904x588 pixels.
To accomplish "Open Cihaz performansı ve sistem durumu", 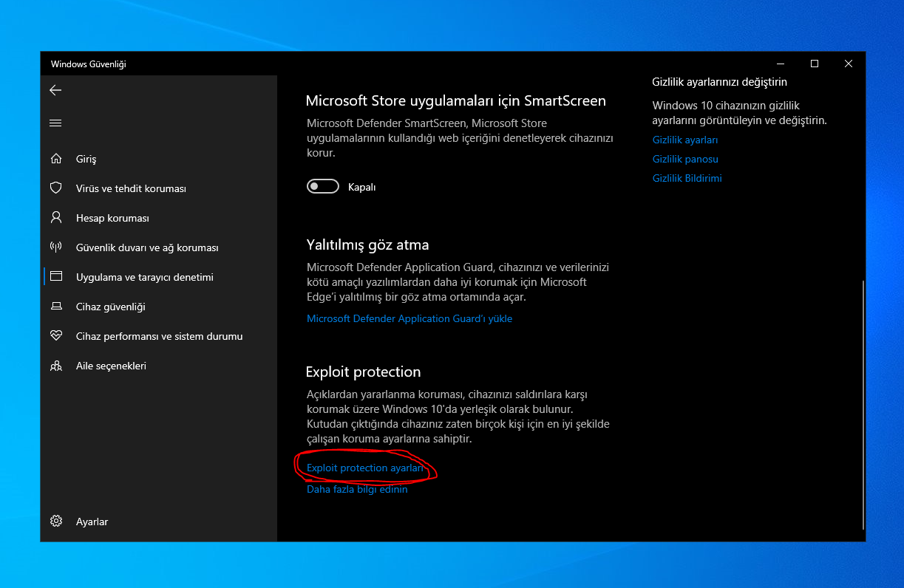I will coord(160,336).
